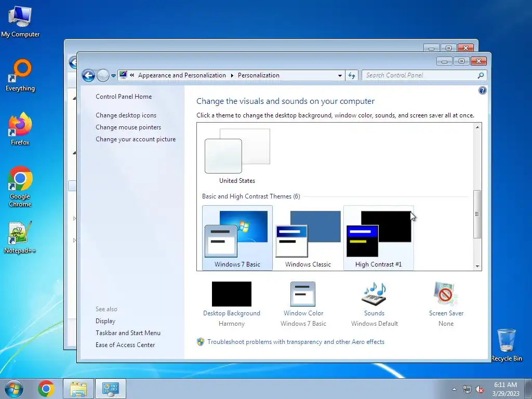This screenshot has width=532, height=399.
Task: Click the "Basic and High Contrast Themes (6)" heading
Action: pos(251,196)
